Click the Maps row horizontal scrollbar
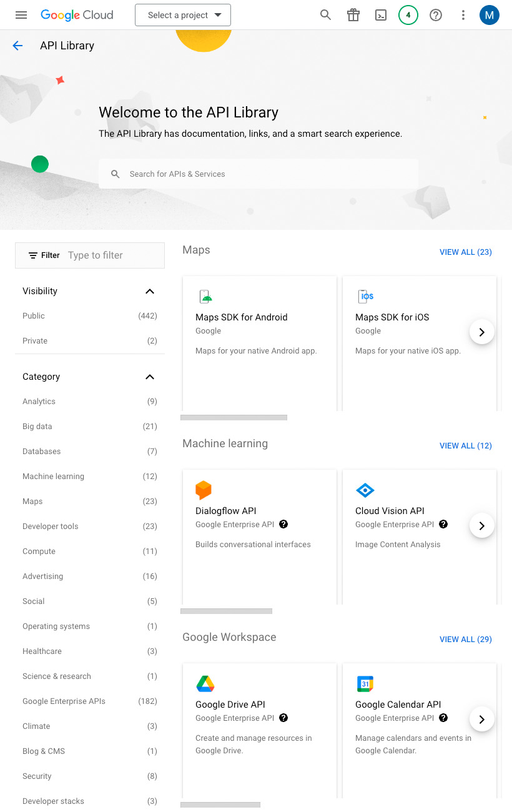The image size is (512, 812). pyautogui.click(x=234, y=417)
